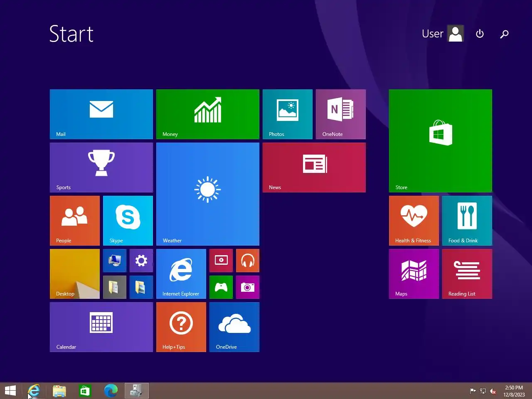Screen dimensions: 532x399
Task: Click the muted volume tray icon
Action: coord(493,391)
